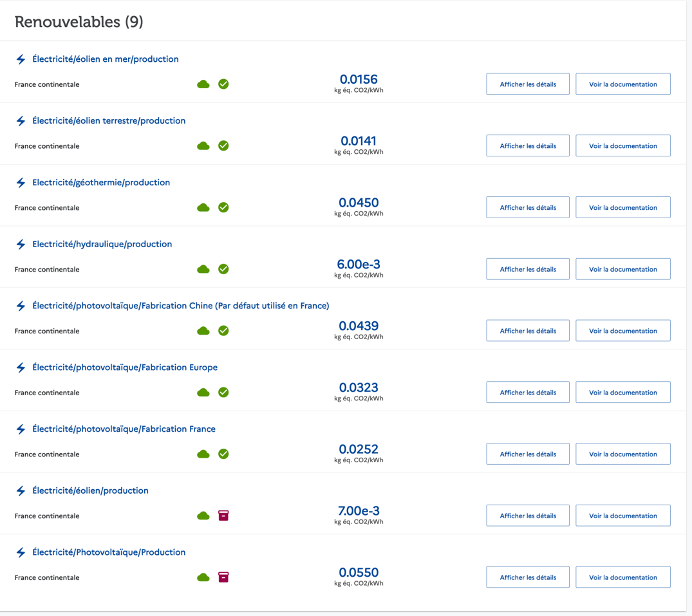Click green checkmark in Fabrication Chine row
Viewport: 692px width, 616px height.
pos(223,331)
